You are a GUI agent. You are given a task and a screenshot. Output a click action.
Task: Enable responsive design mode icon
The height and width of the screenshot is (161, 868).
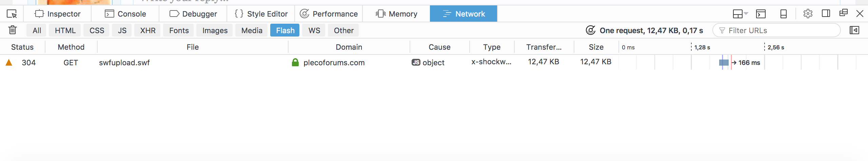[x=784, y=14]
